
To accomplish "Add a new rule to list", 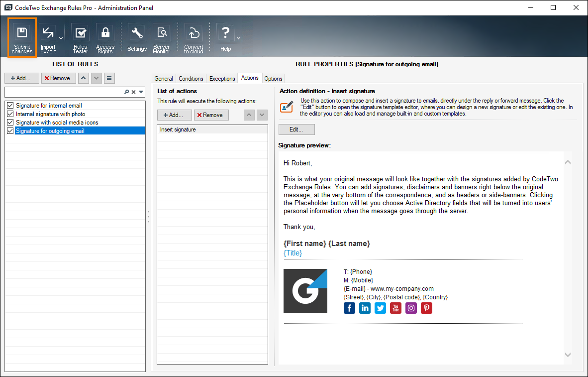I will pyautogui.click(x=22, y=78).
